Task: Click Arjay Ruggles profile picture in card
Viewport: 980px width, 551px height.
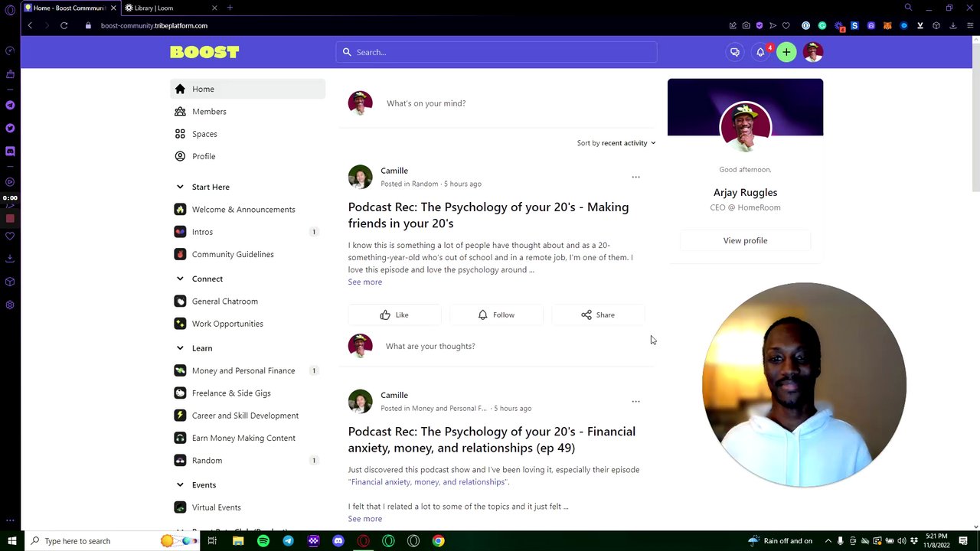Action: (x=745, y=126)
